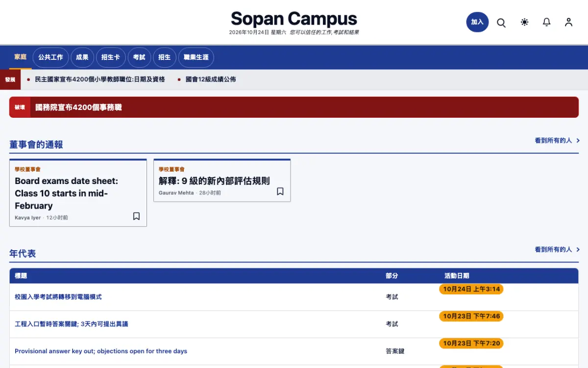
Task: View all in 年代表 section
Action: [557, 249]
